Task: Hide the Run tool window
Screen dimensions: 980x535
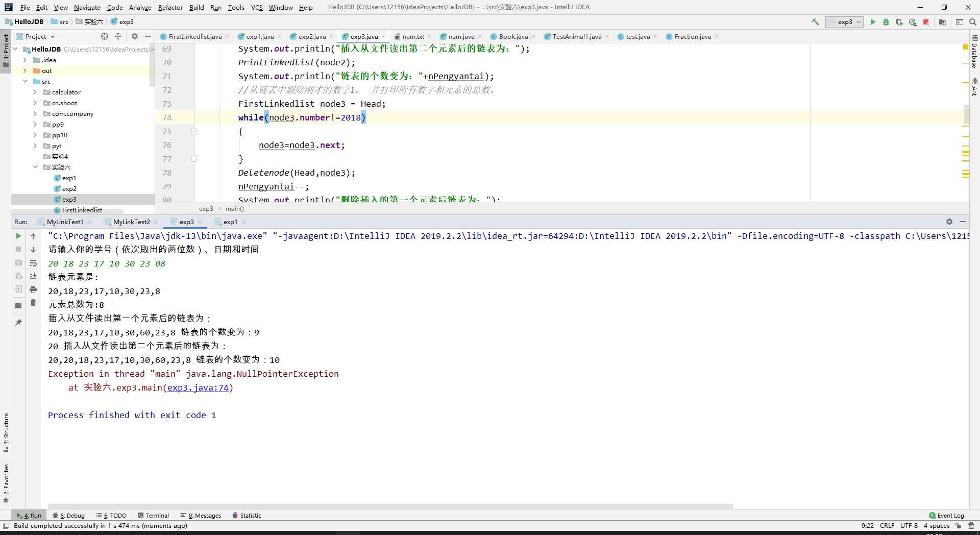Action: pyautogui.click(x=963, y=222)
